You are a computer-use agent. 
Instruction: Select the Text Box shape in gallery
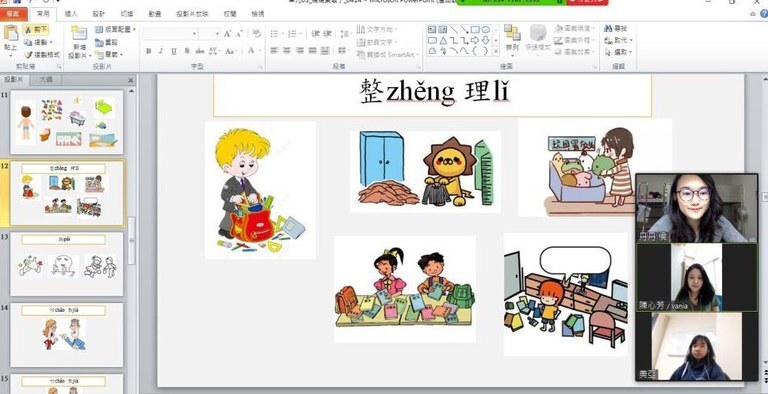[x=432, y=30]
